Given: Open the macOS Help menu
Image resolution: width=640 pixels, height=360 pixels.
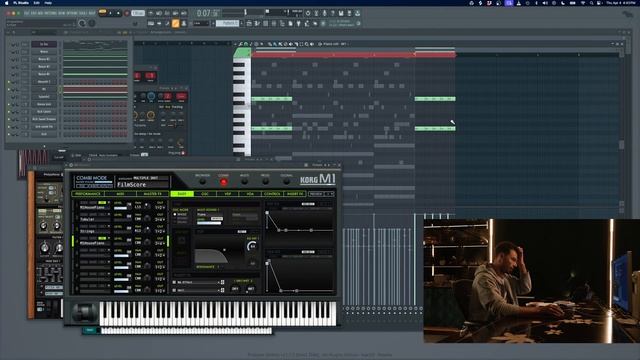Looking at the screenshot, I should tap(48, 3).
